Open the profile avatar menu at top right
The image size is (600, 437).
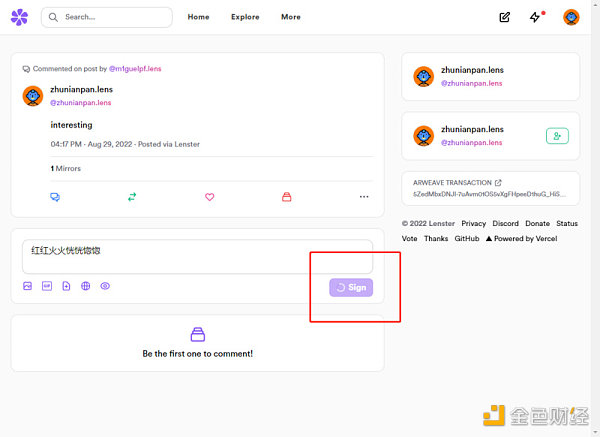571,17
